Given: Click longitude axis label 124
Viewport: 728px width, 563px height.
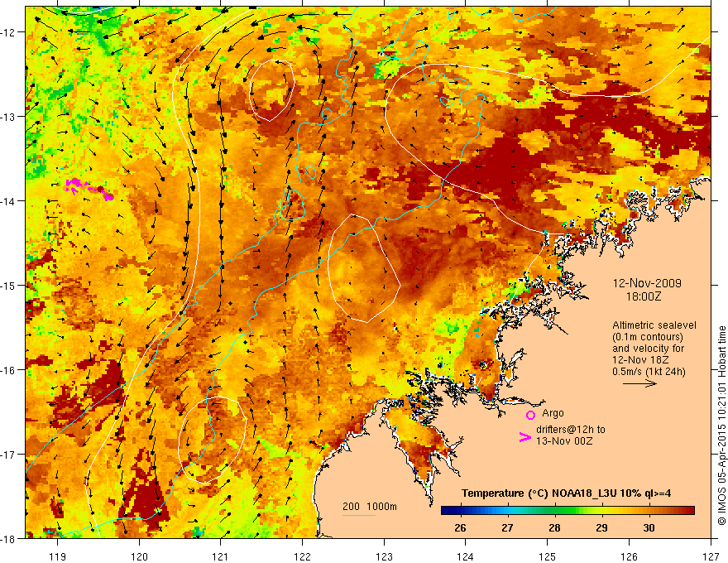Looking at the screenshot, I should click(x=466, y=556).
